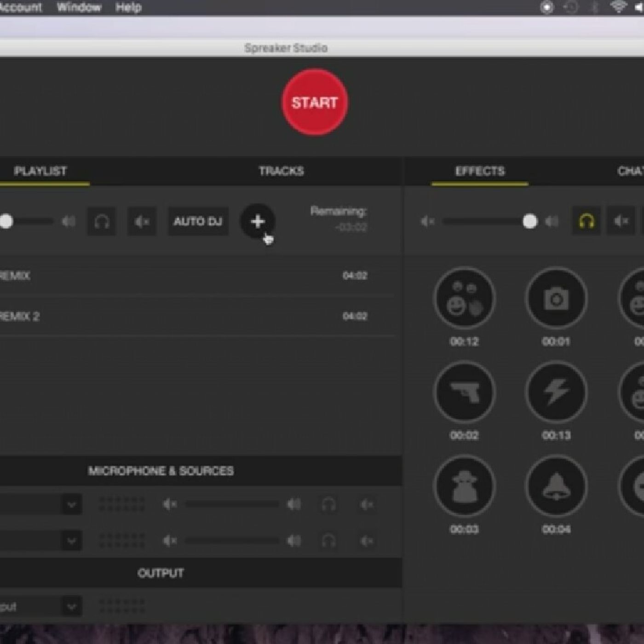This screenshot has height=644, width=644.
Task: Toggle effects headphone monitoring (yellow icon)
Action: click(586, 221)
